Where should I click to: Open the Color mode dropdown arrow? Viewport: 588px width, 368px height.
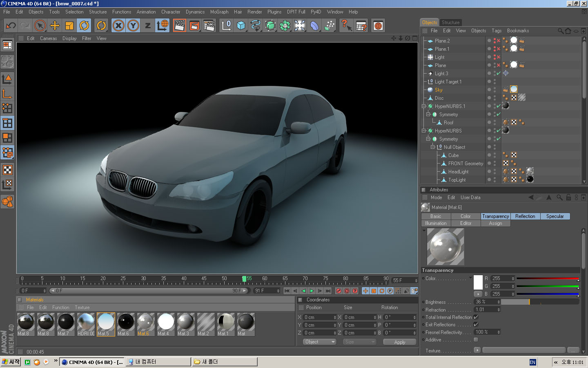click(470, 277)
